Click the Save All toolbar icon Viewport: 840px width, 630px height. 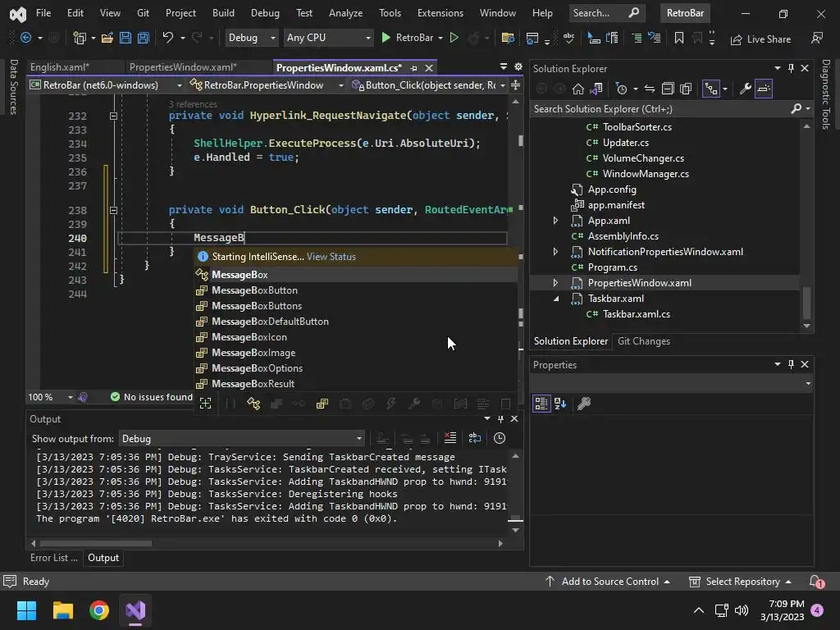[143, 38]
